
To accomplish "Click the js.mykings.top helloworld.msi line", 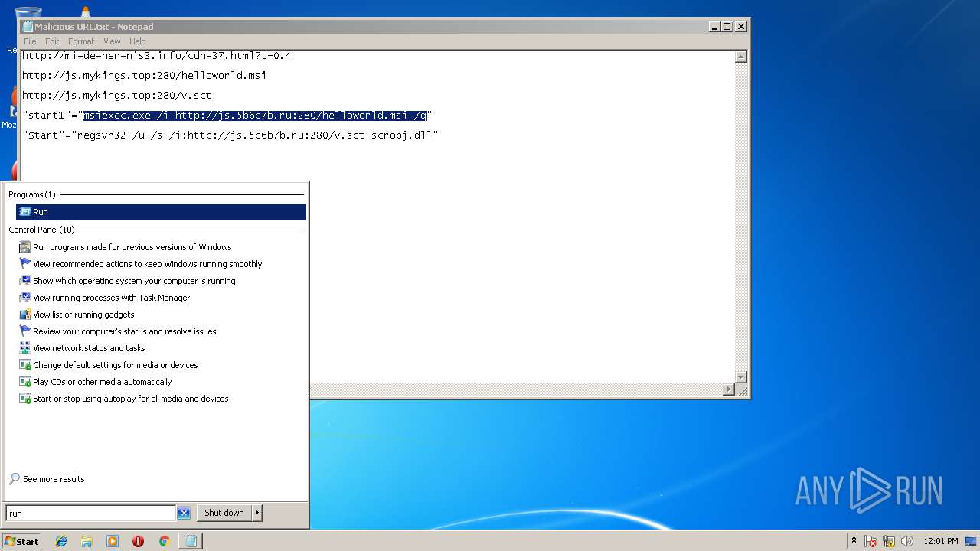I will 144,76.
